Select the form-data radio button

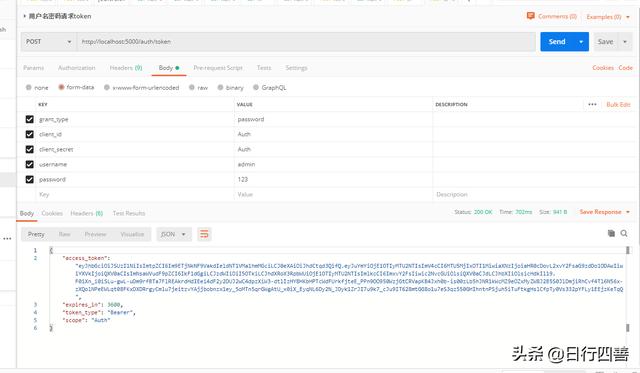(x=61, y=87)
